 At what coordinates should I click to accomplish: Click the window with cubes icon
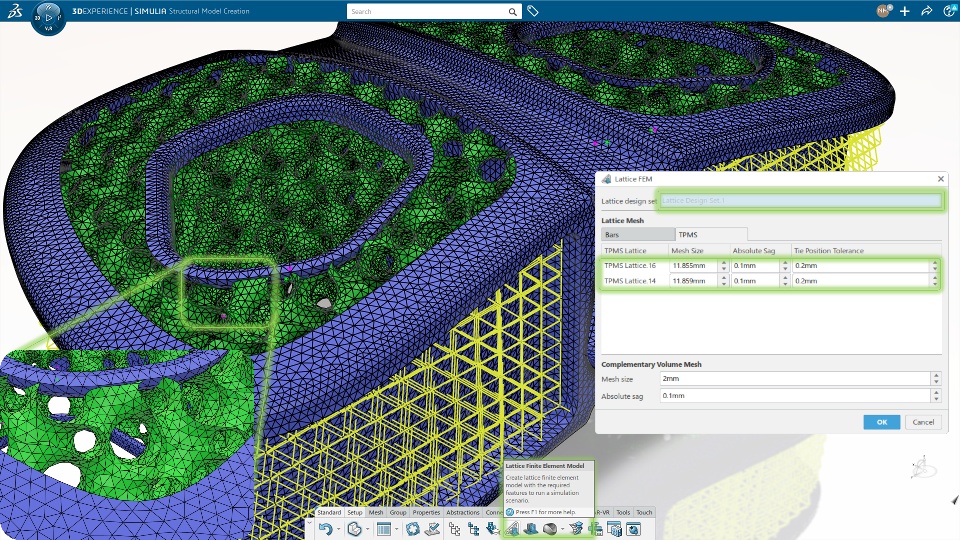614,529
